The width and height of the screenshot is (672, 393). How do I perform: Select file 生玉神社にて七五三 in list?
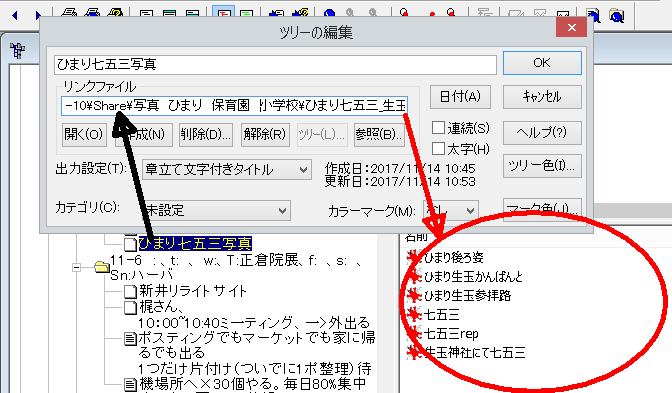(x=474, y=352)
